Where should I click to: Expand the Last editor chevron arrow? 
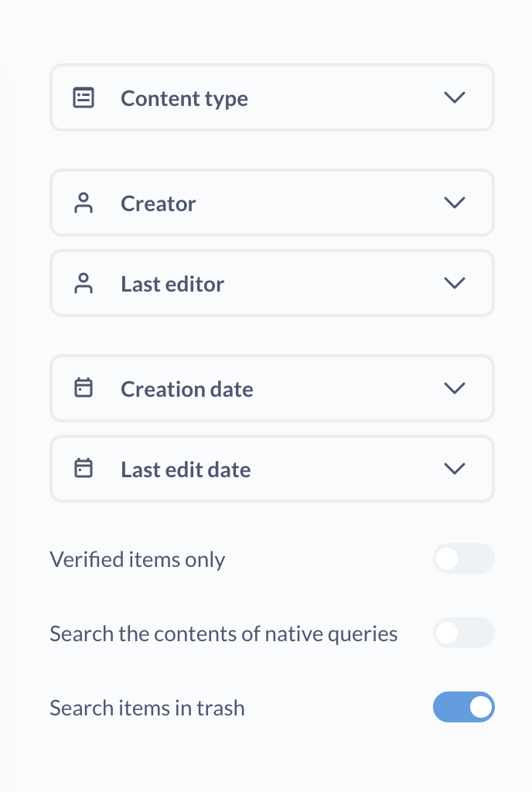[455, 283]
